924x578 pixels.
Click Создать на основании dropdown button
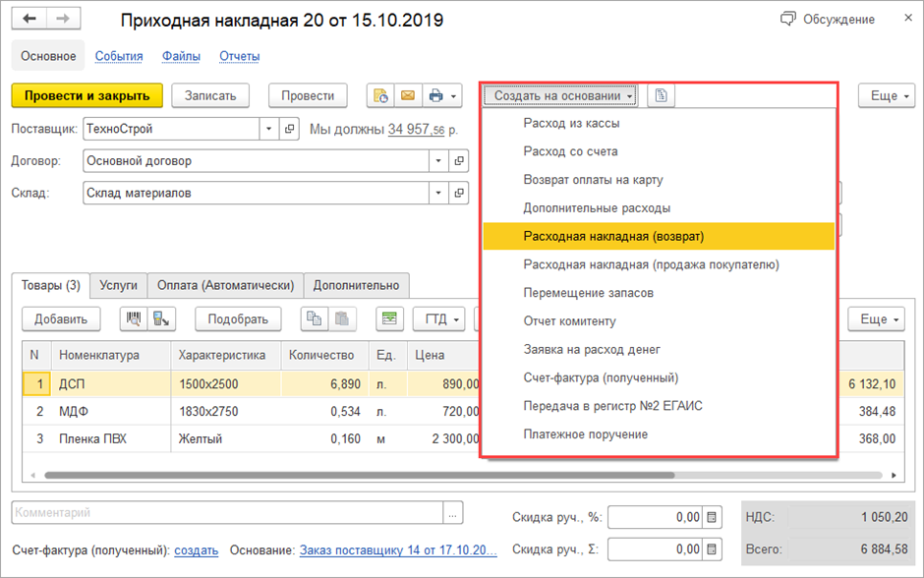[560, 95]
